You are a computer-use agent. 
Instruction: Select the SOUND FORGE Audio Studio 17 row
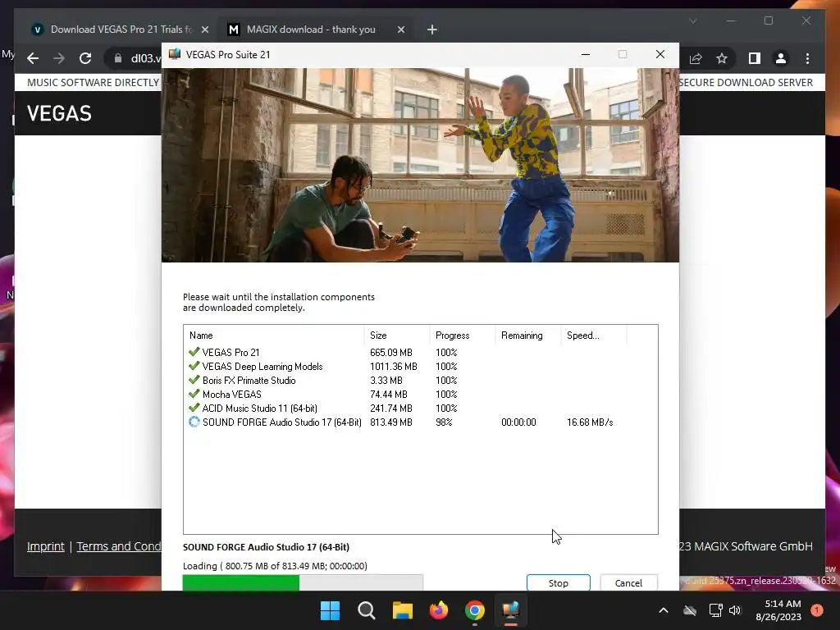pos(421,422)
